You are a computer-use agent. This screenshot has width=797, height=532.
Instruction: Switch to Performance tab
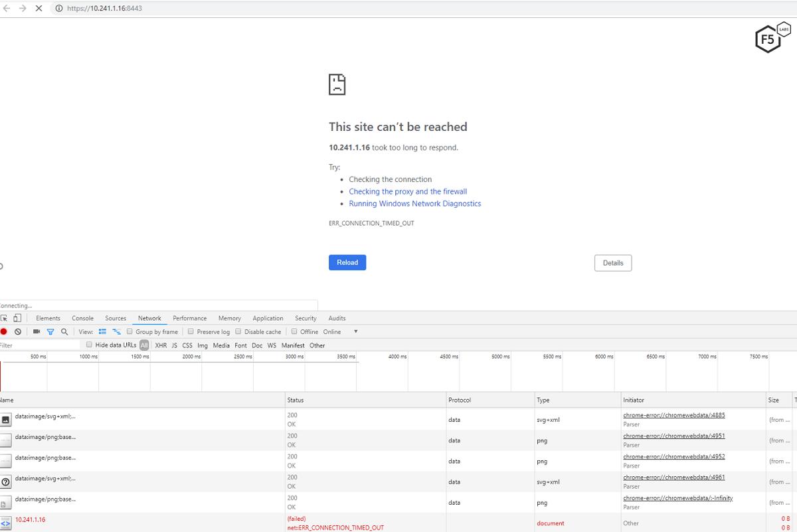point(190,318)
